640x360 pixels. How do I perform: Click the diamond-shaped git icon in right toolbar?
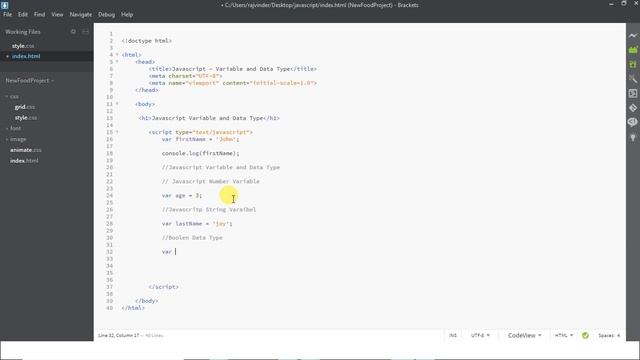[x=633, y=108]
